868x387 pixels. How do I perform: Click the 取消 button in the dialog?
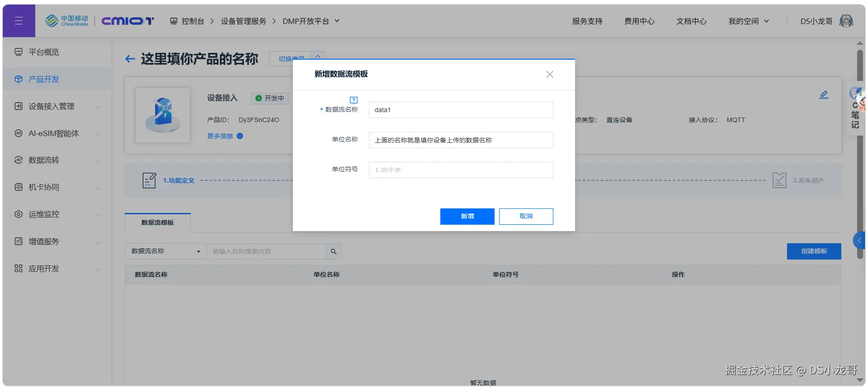526,217
